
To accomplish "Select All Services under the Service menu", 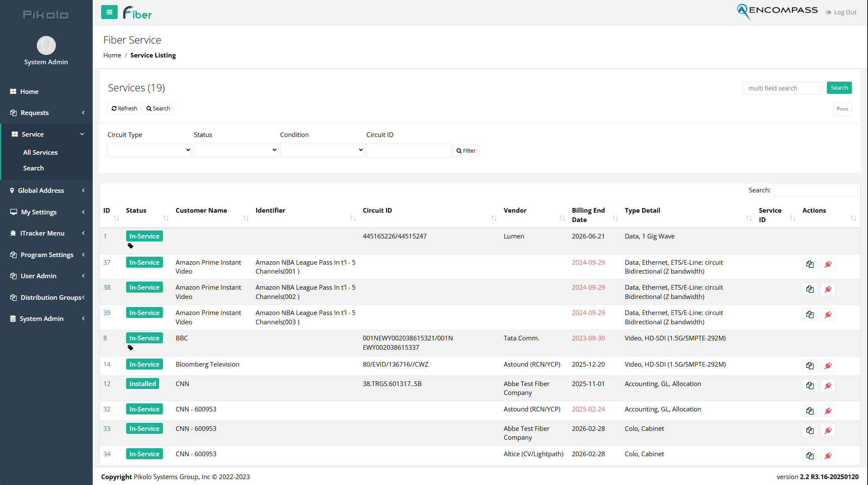I will pyautogui.click(x=40, y=152).
